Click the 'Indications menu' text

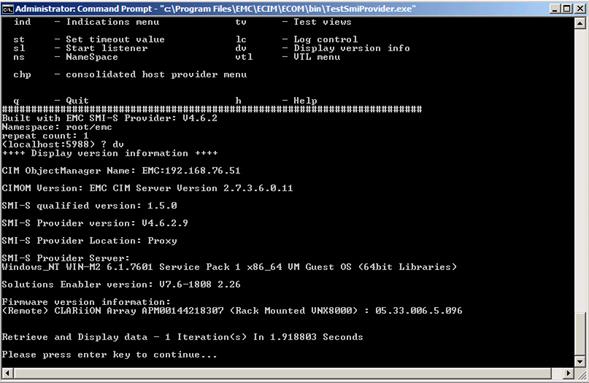pyautogui.click(x=113, y=22)
